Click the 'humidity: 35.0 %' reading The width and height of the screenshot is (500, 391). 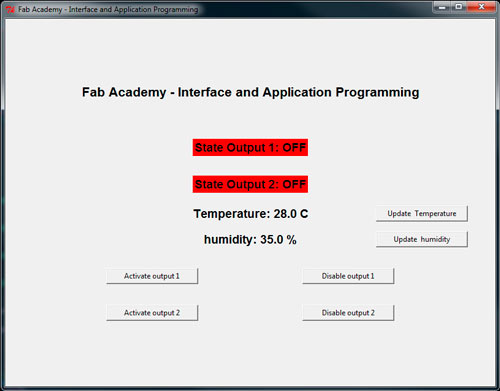pyautogui.click(x=250, y=240)
